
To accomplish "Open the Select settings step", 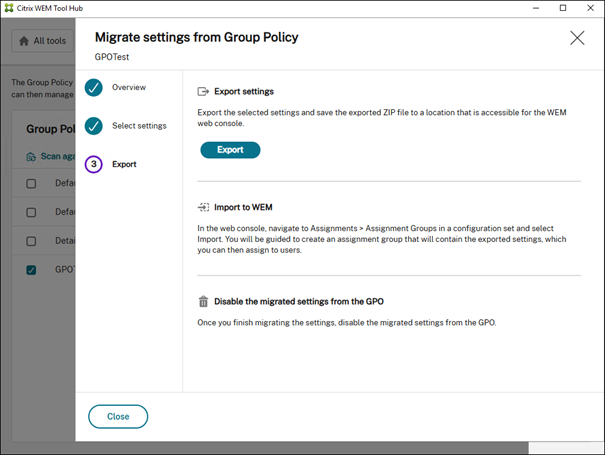I will point(139,125).
